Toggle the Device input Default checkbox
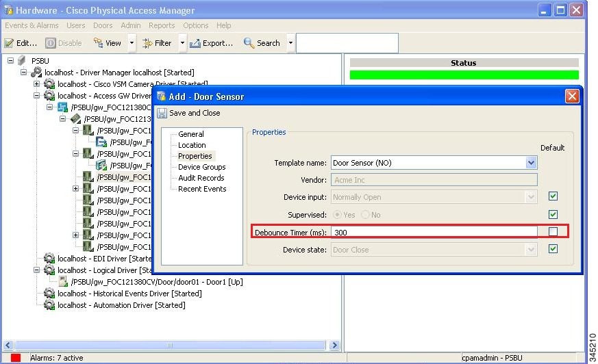598x364 pixels. 553,196
